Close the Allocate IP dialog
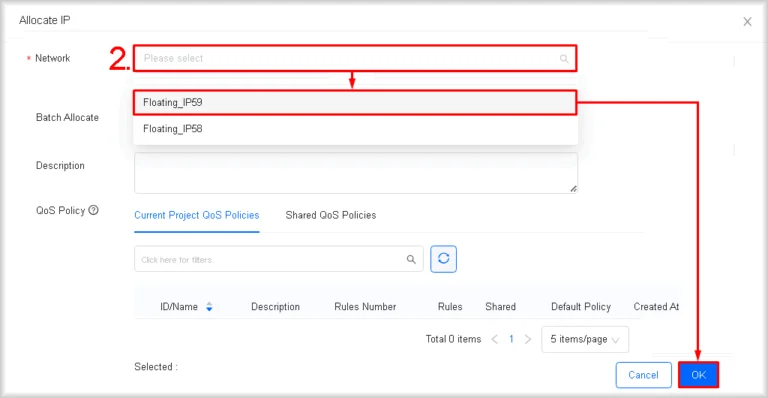The width and height of the screenshot is (768, 398). pos(747,22)
